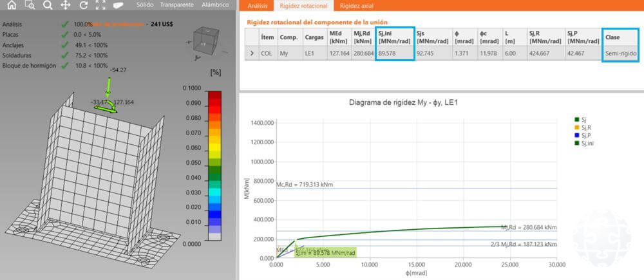
Task: Choose the pan move tool
Action: point(65,5)
